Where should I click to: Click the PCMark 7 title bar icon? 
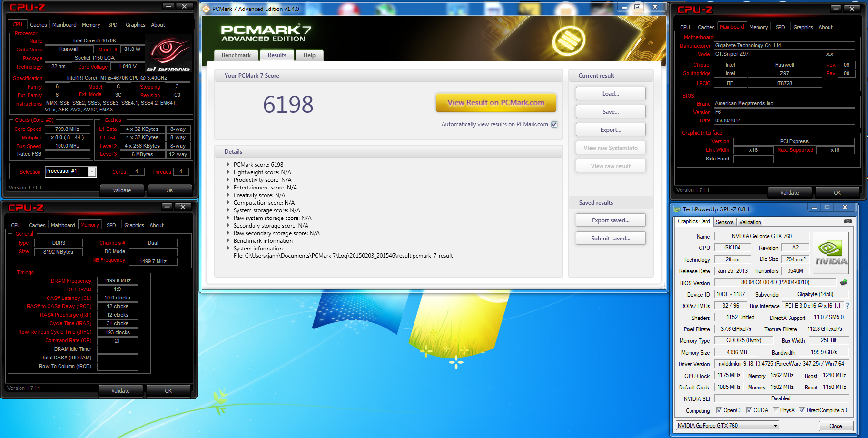coord(207,9)
